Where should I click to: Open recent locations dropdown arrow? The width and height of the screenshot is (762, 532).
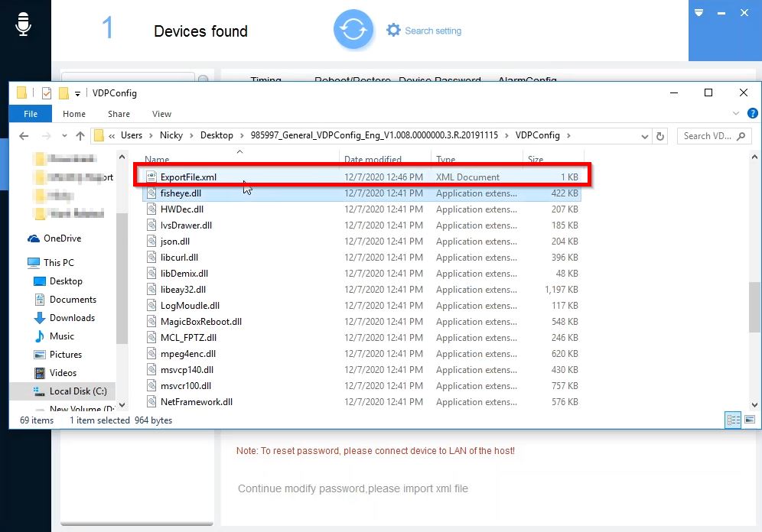(63, 136)
